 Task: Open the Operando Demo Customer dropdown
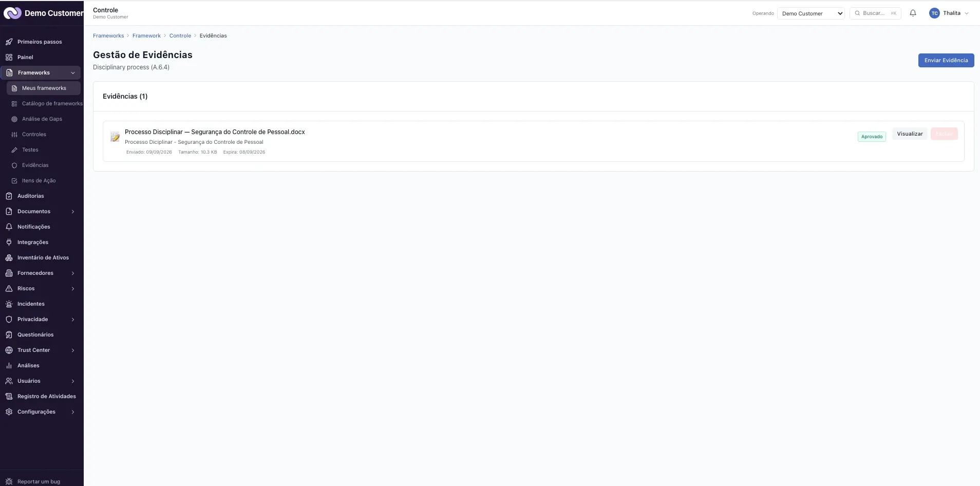tap(811, 13)
